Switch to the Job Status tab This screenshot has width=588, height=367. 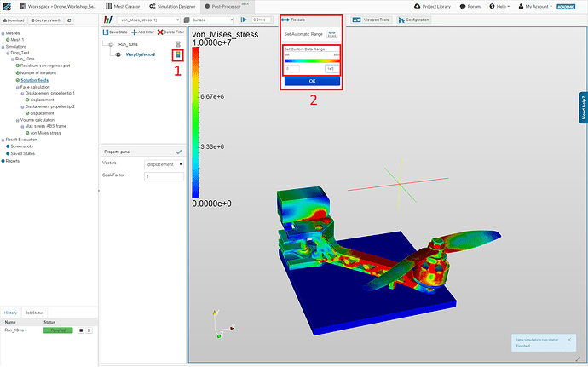click(x=35, y=313)
